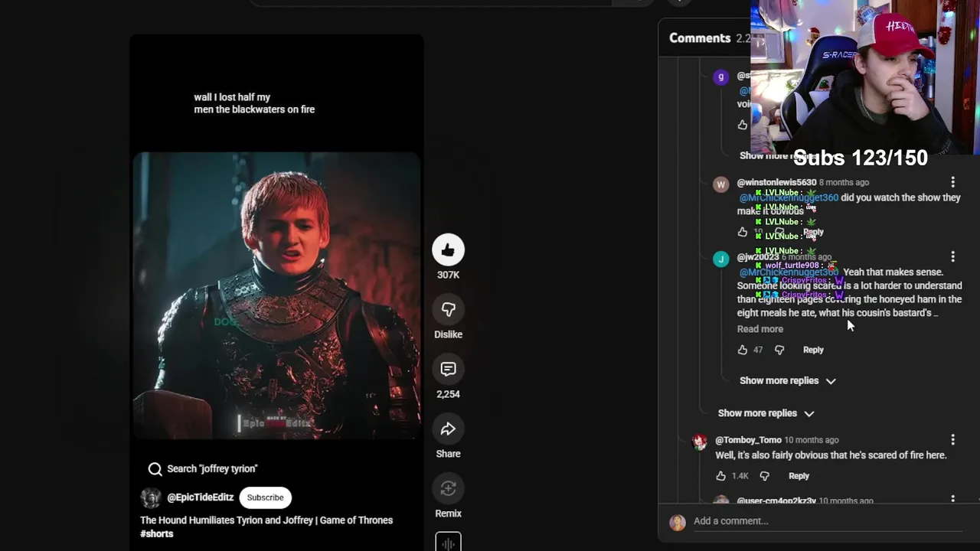Click the Share arrow icon
This screenshot has height=551, width=980.
[448, 429]
